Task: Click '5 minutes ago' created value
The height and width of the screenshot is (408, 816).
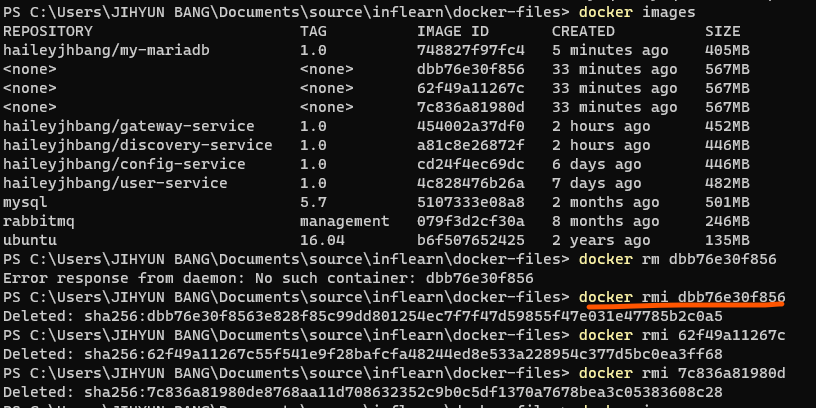Action: pos(610,50)
